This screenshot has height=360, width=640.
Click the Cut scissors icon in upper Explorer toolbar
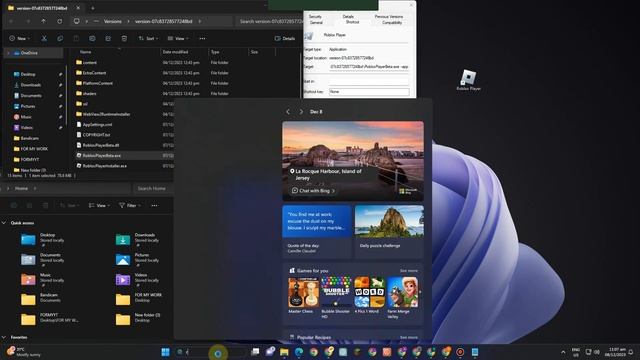44,38
